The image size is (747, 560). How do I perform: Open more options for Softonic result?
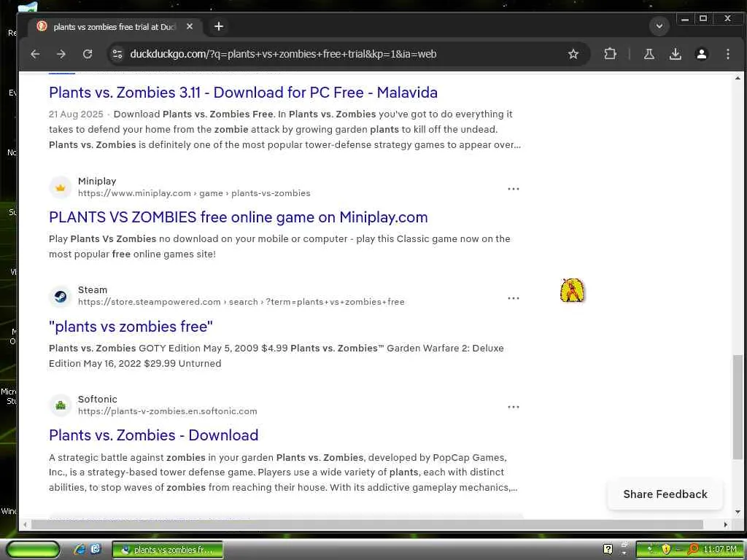[513, 407]
